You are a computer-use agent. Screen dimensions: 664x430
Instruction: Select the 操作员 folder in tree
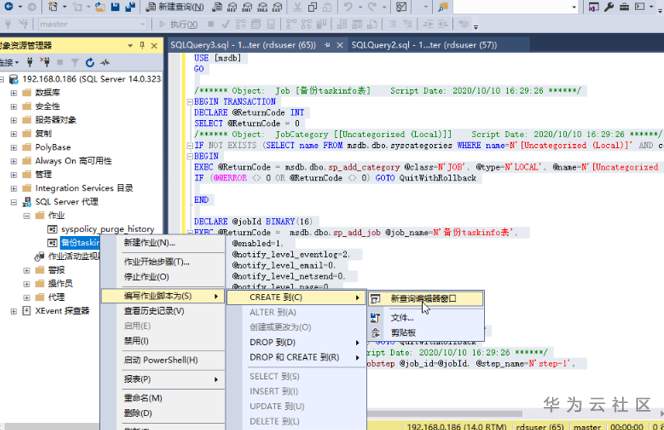[x=60, y=283]
